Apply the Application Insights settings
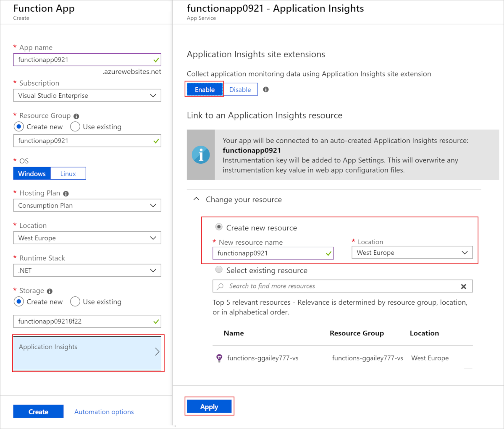This screenshot has height=429, width=504. pyautogui.click(x=209, y=406)
